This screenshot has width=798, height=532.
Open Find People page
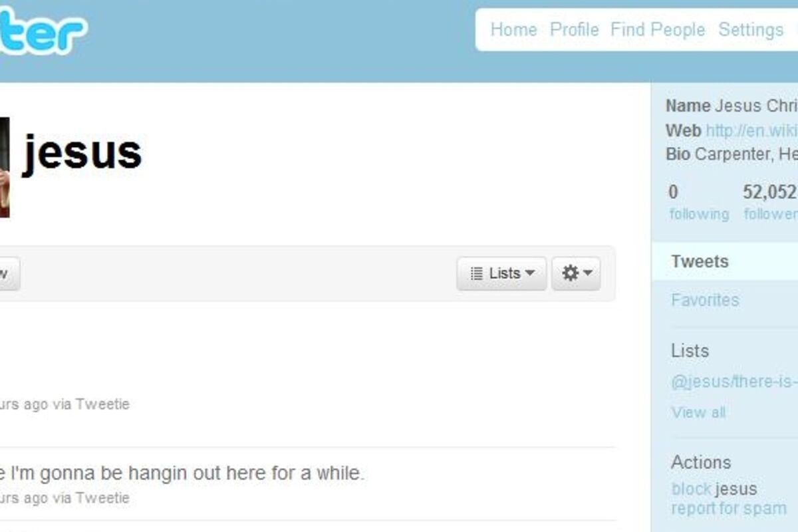[x=658, y=30]
